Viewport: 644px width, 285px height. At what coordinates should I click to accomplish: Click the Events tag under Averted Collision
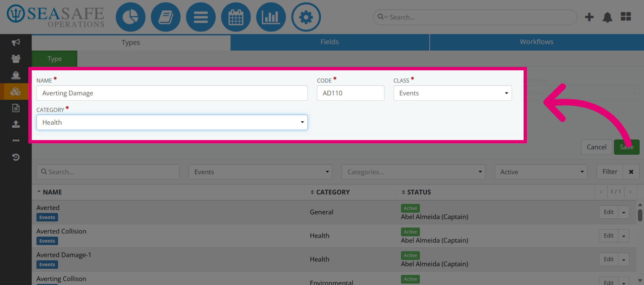(47, 241)
